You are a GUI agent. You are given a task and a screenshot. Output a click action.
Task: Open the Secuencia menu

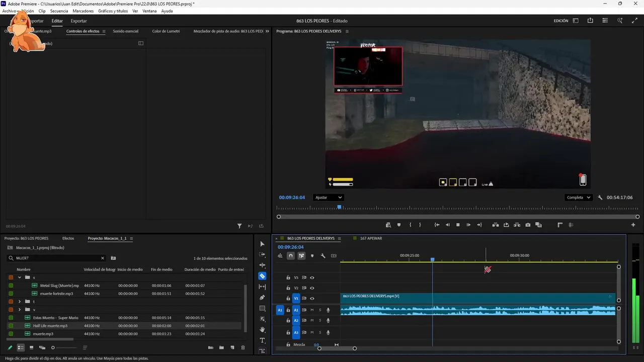point(59,11)
